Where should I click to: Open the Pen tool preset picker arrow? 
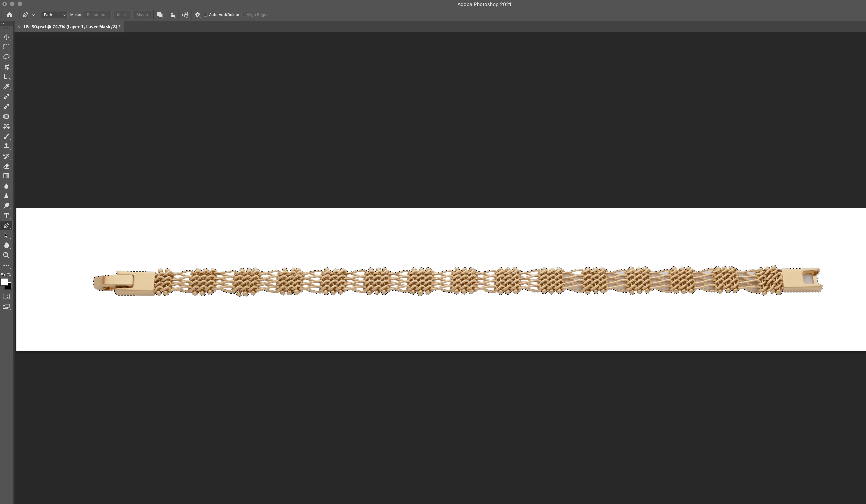(x=33, y=15)
